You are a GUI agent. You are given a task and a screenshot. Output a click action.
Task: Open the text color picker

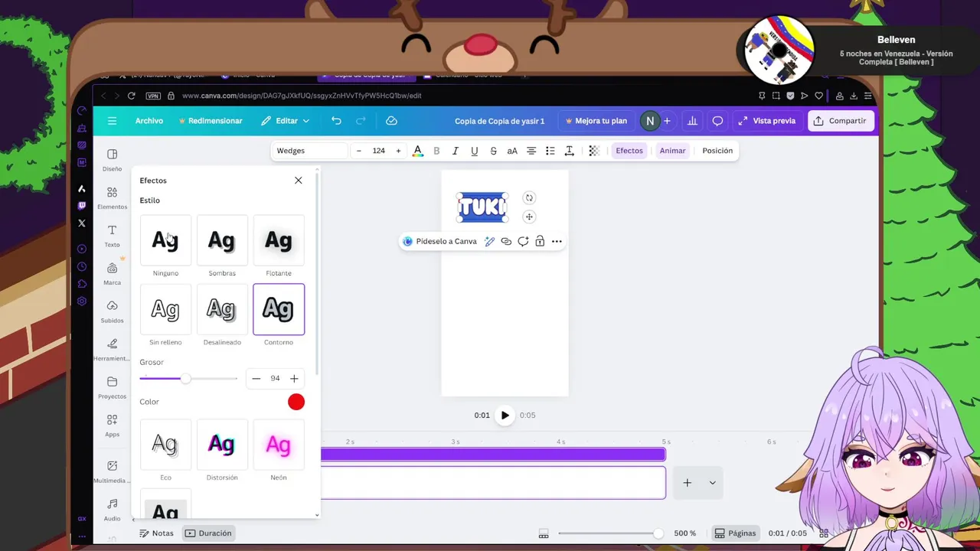417,151
